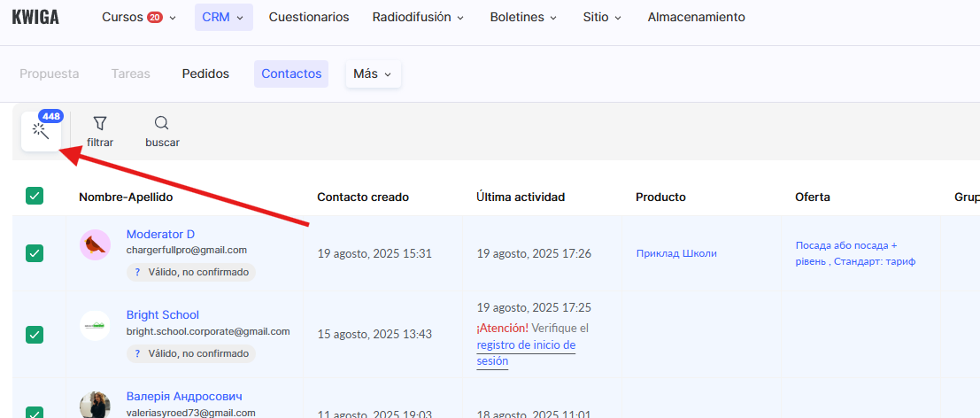Open Cuestionarios in the top menu

click(309, 17)
